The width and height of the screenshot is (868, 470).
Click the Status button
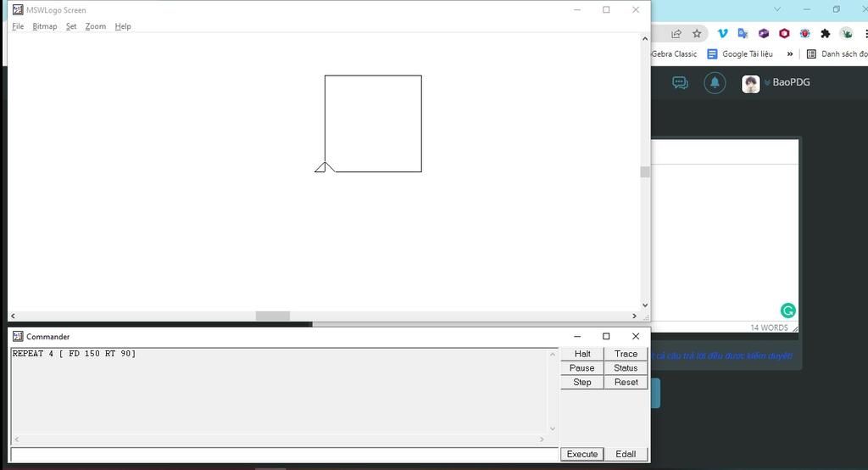[x=626, y=368]
